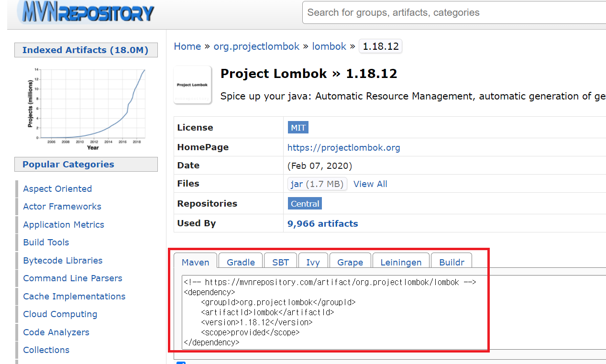Go to Home breadcrumb link

[187, 46]
